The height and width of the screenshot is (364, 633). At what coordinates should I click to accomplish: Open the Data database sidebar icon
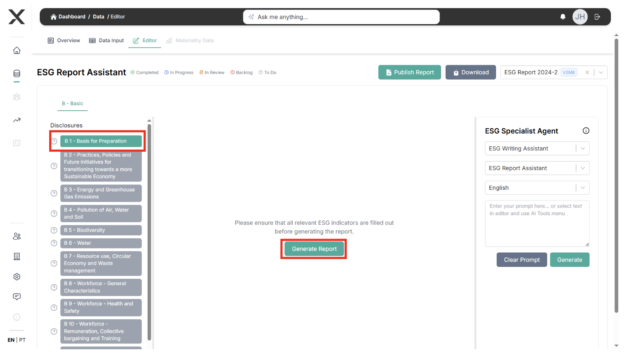click(17, 74)
